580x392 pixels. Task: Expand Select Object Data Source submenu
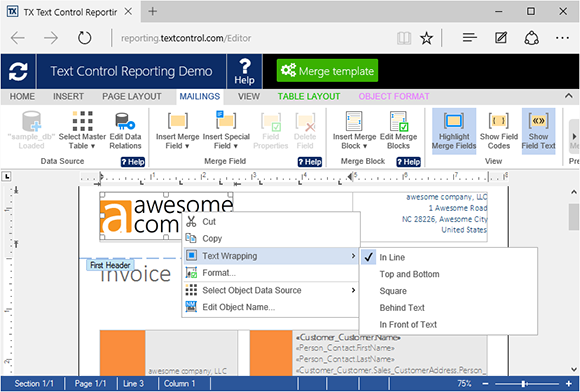tap(270, 290)
